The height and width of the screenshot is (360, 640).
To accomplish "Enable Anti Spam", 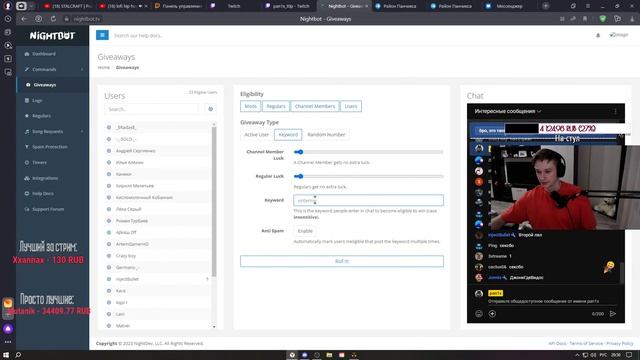I will pos(305,231).
